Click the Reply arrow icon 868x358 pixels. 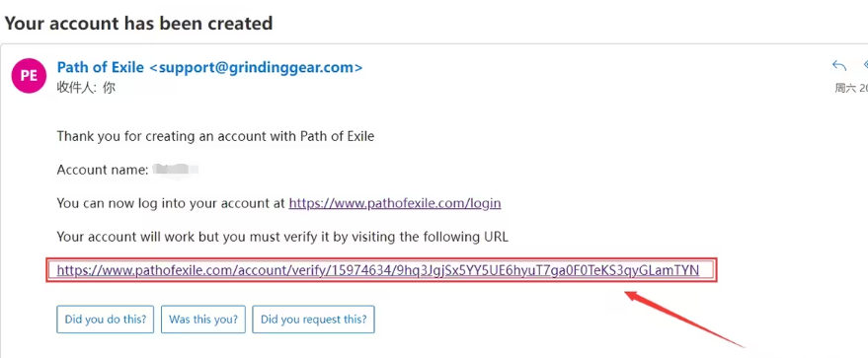839,66
